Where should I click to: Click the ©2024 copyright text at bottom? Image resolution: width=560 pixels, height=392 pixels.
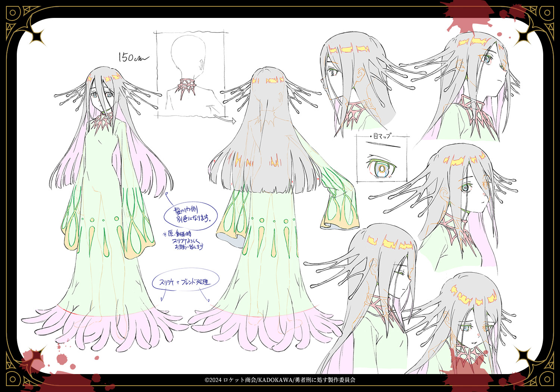tap(280, 380)
